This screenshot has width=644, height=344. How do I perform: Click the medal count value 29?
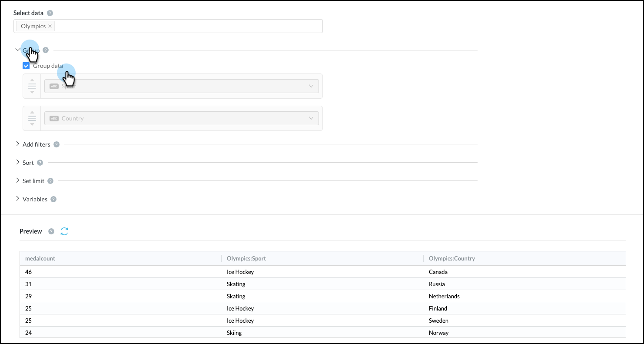pyautogui.click(x=29, y=296)
